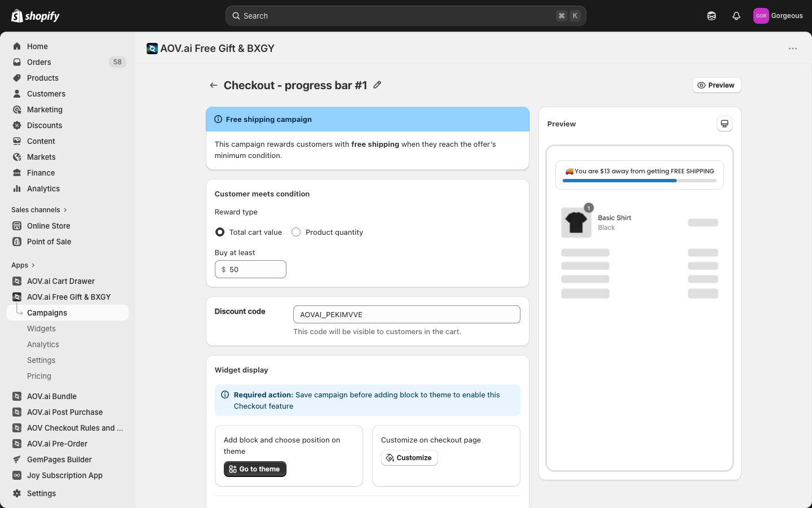Screen dimensions: 812x508
Task: Open Orders in sidebar
Action: point(68,62)
